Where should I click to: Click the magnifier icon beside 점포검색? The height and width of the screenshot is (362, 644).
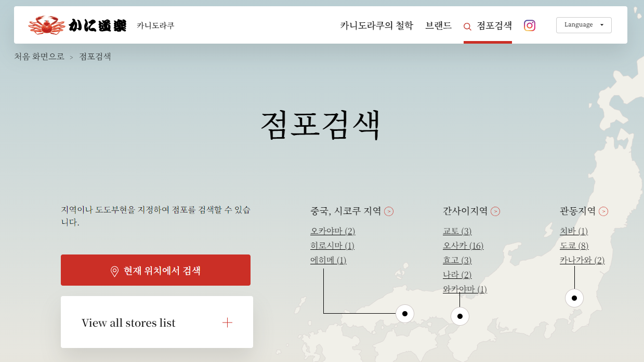(466, 25)
